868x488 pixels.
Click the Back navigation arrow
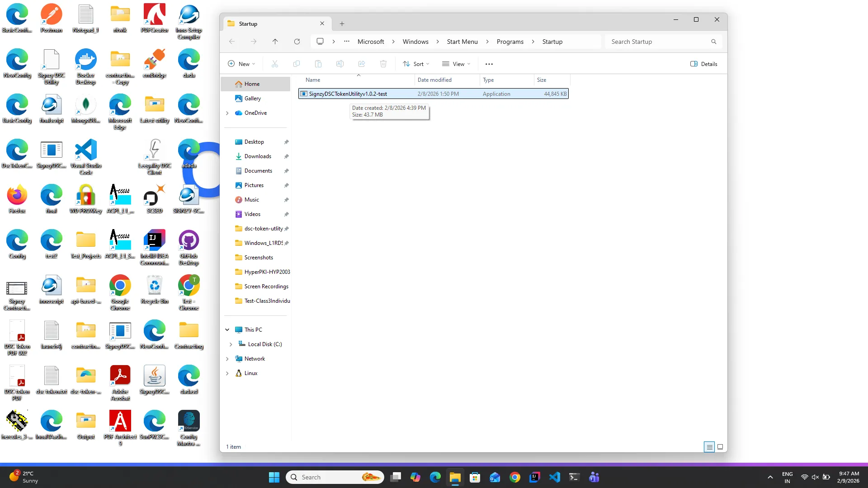[231, 42]
